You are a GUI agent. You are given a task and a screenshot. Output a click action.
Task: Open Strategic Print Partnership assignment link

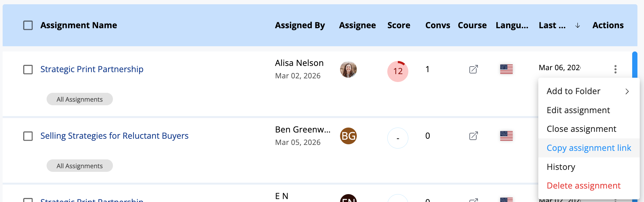pos(92,69)
